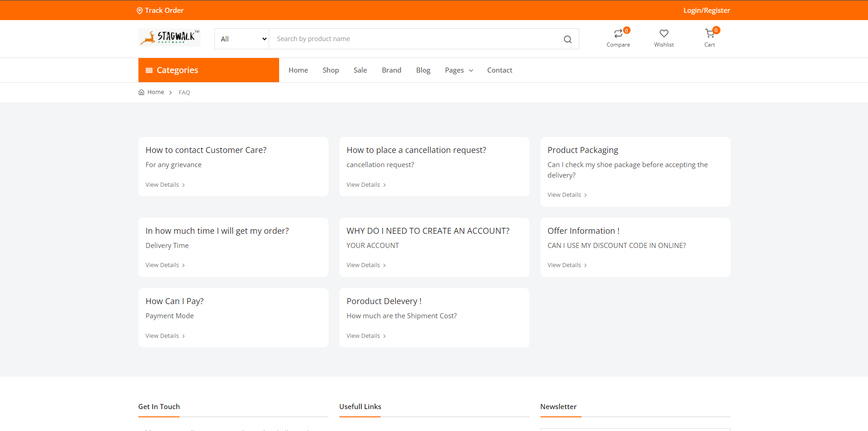Click 'In how much time I will get my order?'

[217, 231]
